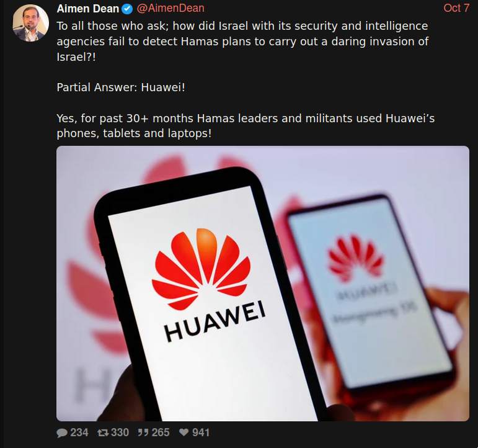Click the heart likes icon
Screen dimensions: 478x448
[x=184, y=432]
